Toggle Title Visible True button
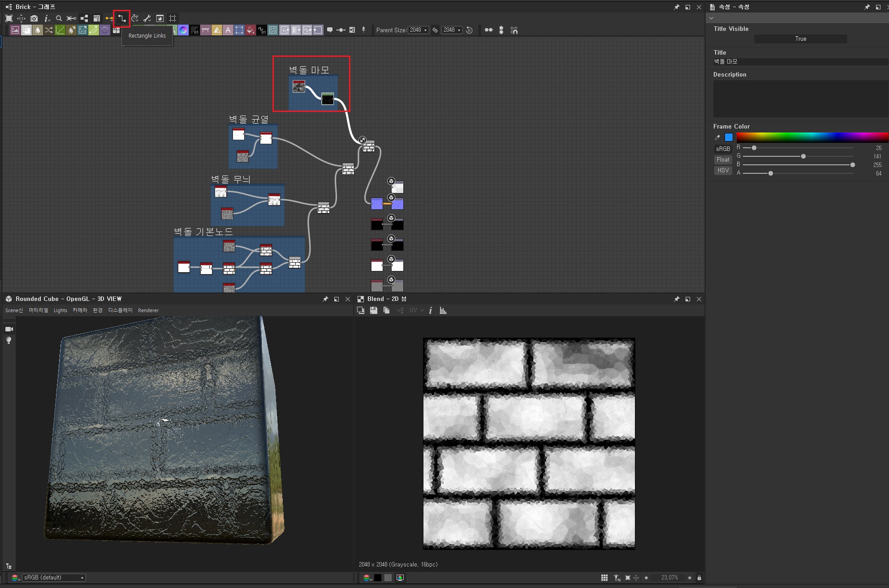 [800, 39]
